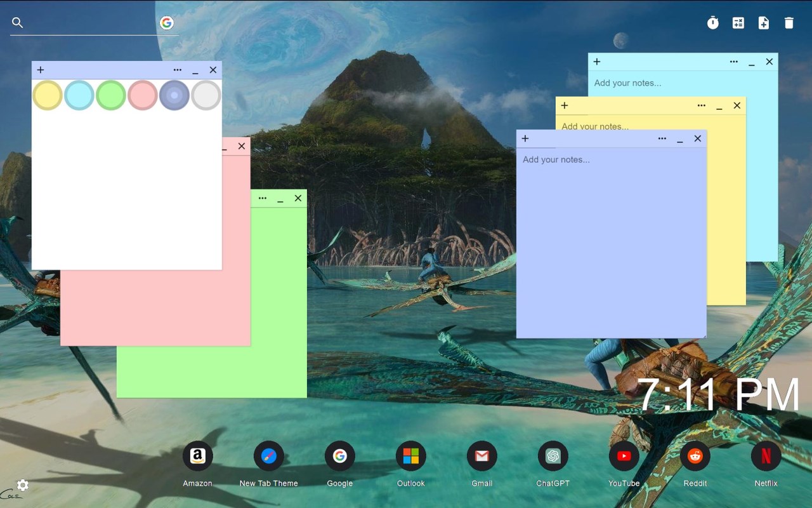Screen dimensions: 812x508
Task: Click the body of the green note
Action: point(212,371)
